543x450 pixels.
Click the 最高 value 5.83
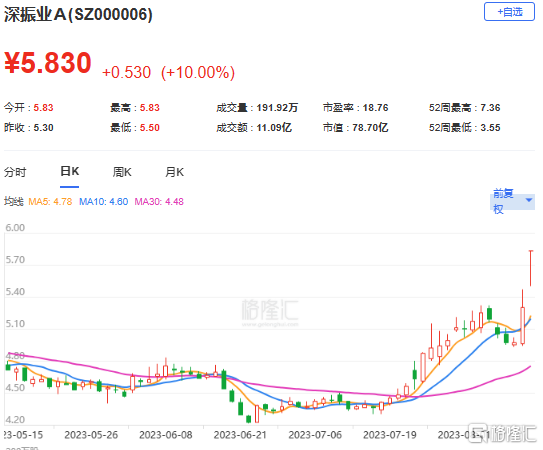(150, 108)
